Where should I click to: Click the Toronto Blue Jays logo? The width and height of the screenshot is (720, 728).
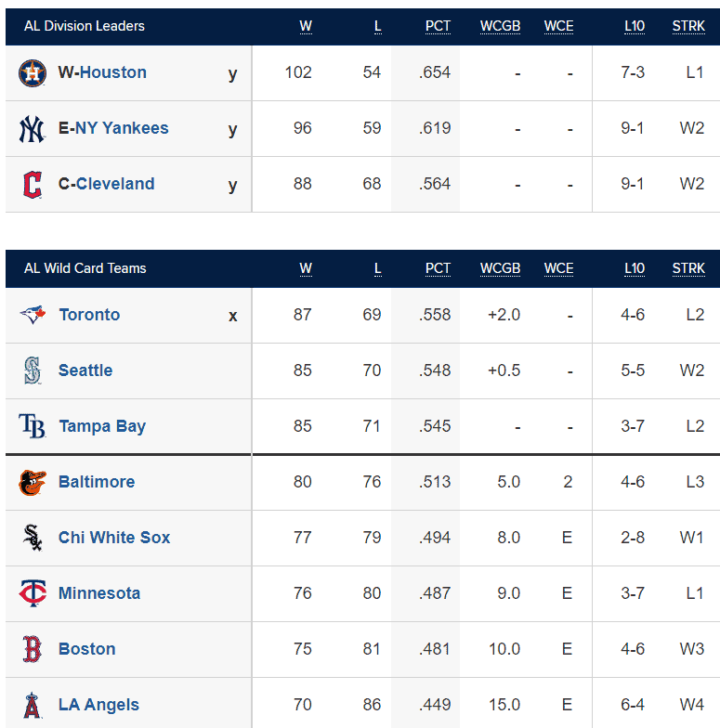(x=32, y=314)
